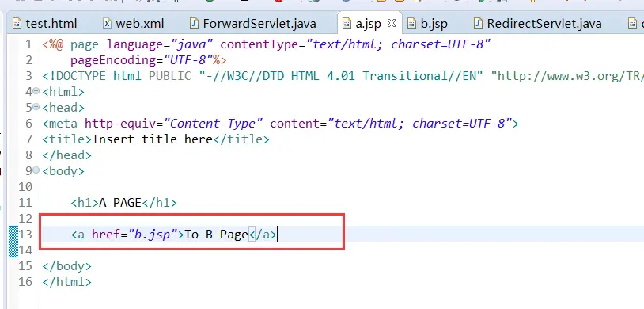Collapse the <html> fold on line 4
This screenshot has height=309, width=644.
tap(36, 91)
